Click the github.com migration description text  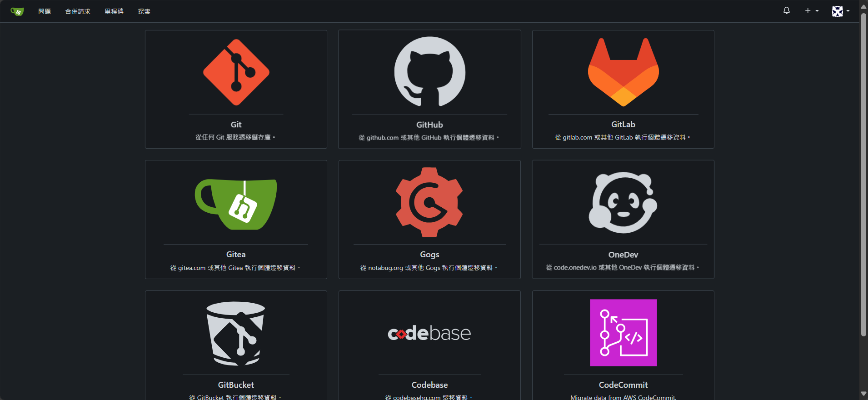tap(429, 138)
